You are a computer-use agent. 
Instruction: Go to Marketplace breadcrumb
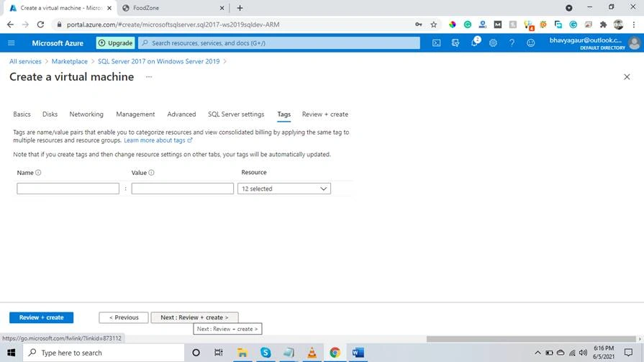[x=69, y=61]
